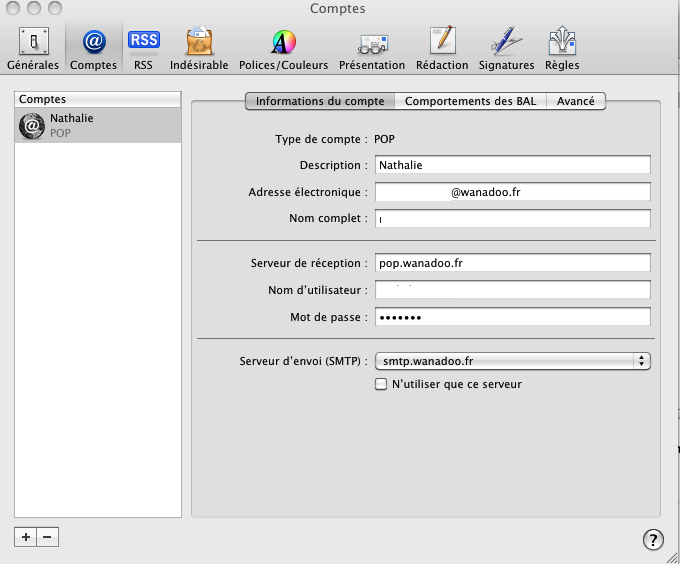Open the Générales preferences pane

pyautogui.click(x=33, y=49)
